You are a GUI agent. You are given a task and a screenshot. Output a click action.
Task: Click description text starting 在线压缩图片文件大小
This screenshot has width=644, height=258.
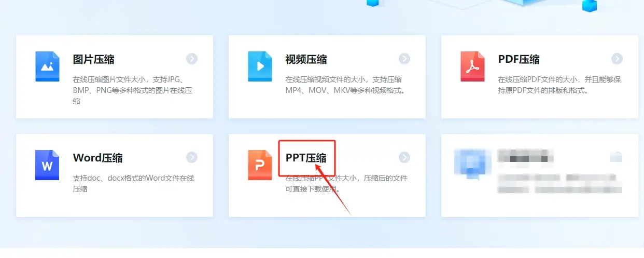click(x=133, y=90)
